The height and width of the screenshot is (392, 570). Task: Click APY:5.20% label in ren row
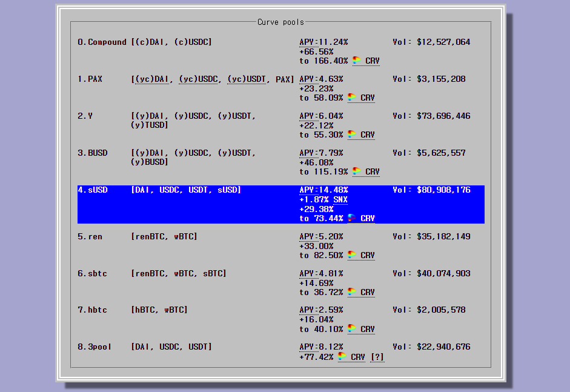click(x=321, y=236)
